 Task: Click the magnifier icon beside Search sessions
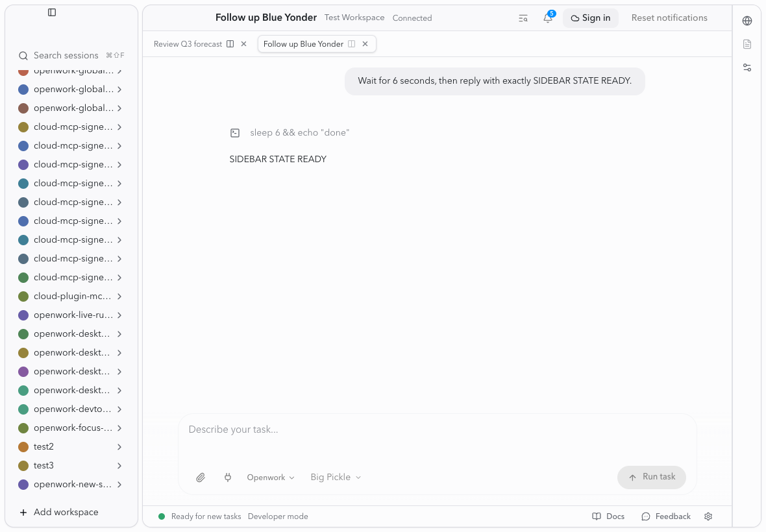click(x=23, y=56)
